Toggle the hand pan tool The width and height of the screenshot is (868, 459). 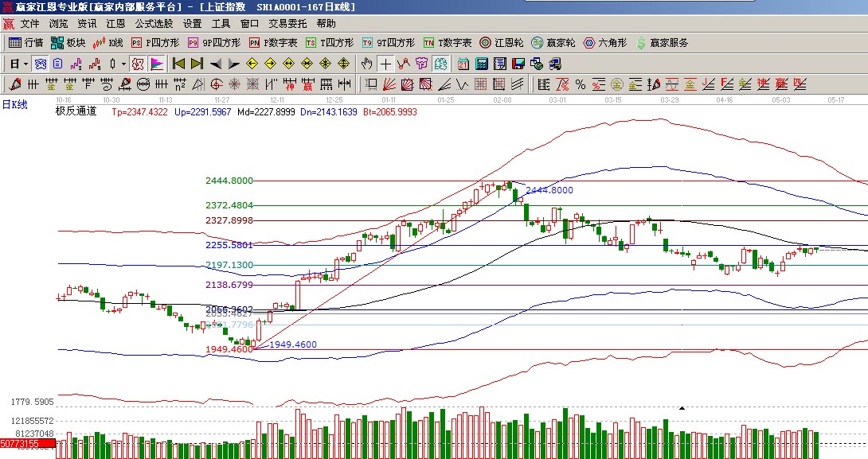367,64
